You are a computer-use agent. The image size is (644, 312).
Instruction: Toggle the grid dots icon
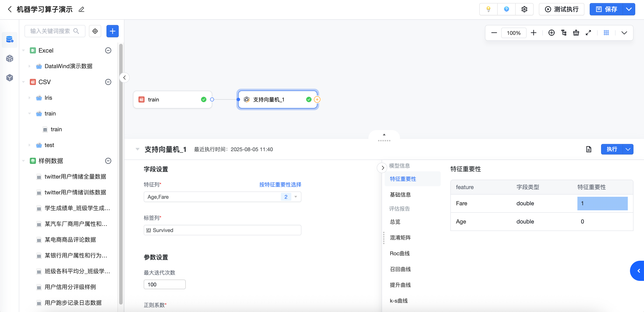click(x=606, y=33)
